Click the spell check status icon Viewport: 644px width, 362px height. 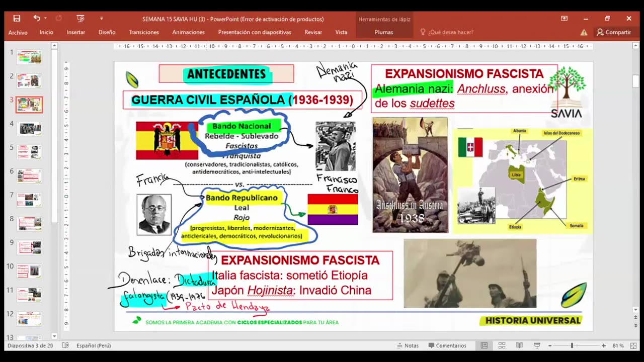(x=65, y=345)
